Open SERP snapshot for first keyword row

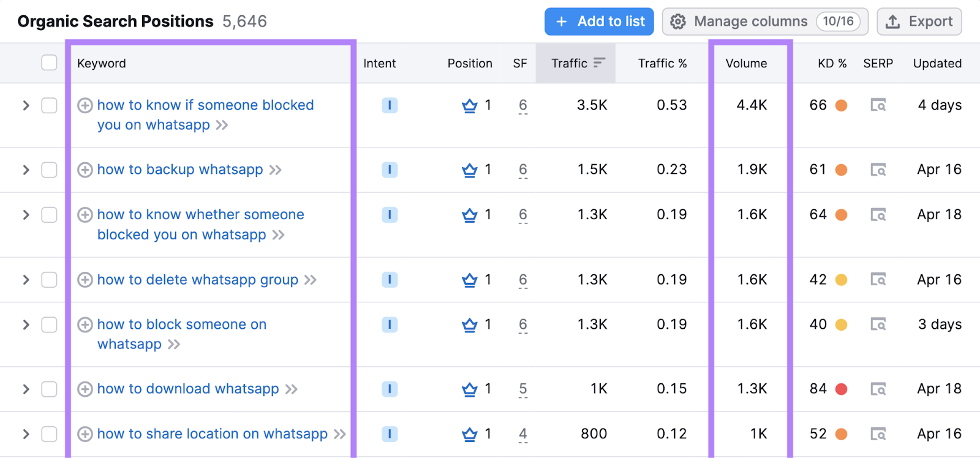pos(878,105)
